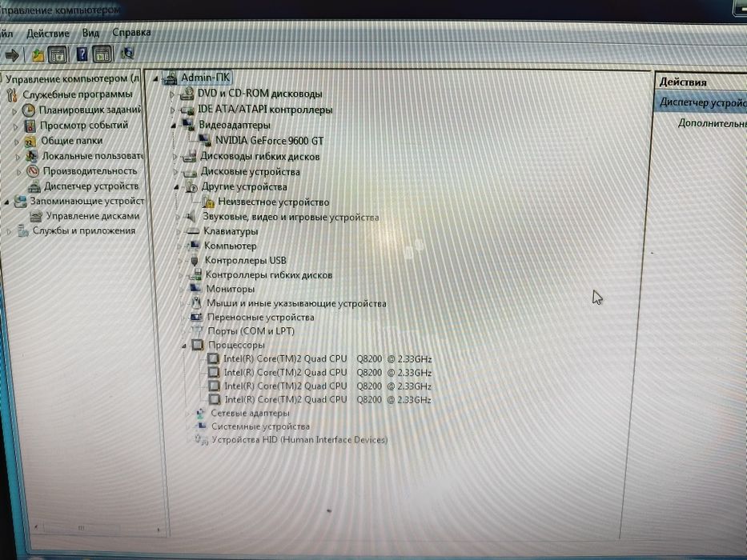Click Диспетчер устройств in Действия pane
The height and width of the screenshot is (560, 747).
(703, 102)
